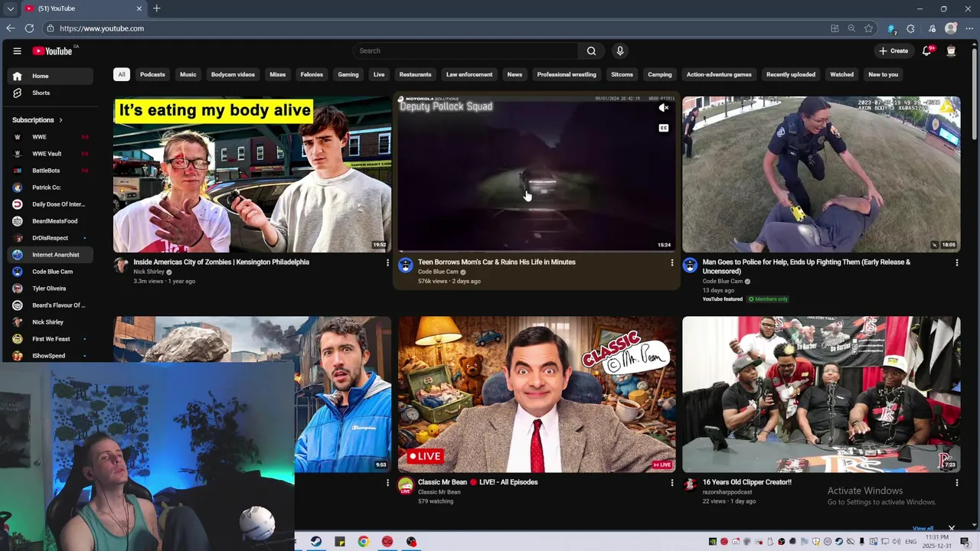
Task: Open options for 16 Years Old Clipper Creator video
Action: point(956,483)
